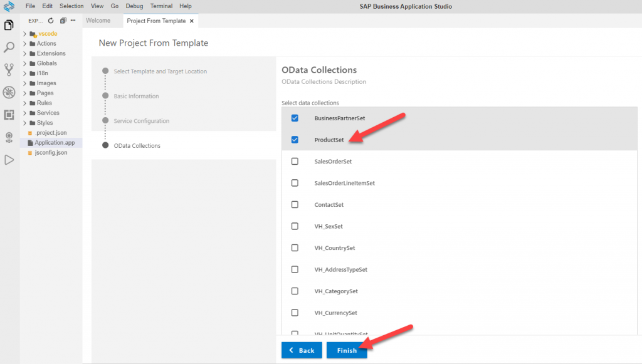Open the Go menu
Screen dimensions: 642x364
click(x=115, y=6)
